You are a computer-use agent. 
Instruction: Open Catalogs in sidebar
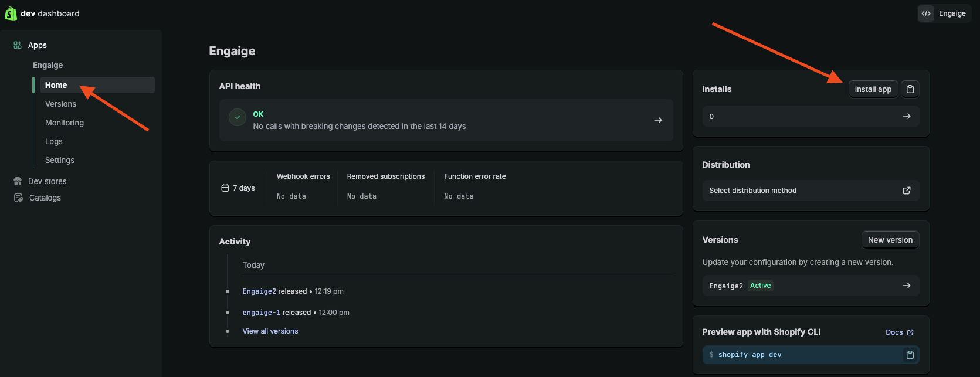click(45, 198)
